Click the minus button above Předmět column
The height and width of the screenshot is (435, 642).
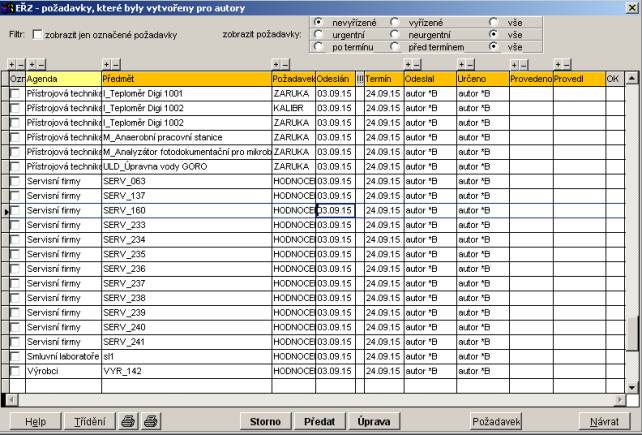[117, 64]
